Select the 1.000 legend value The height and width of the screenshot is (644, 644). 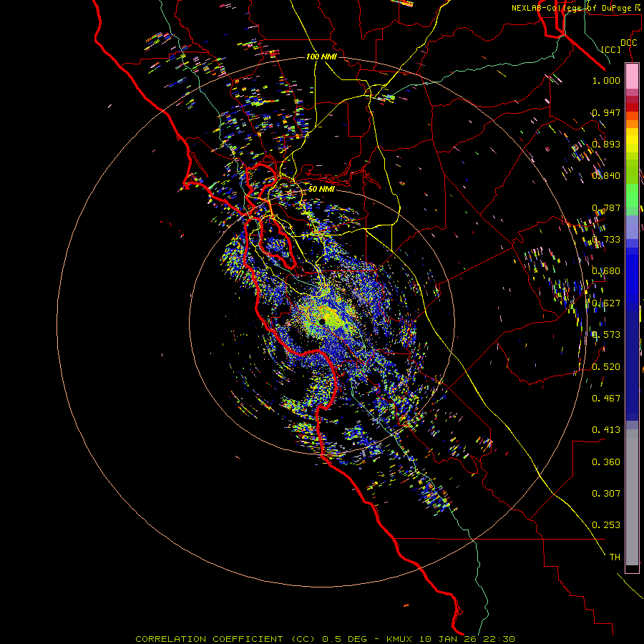606,80
